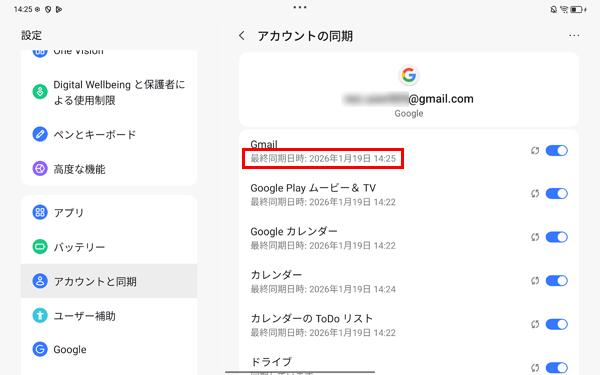Tap the ドライブ row label
This screenshot has width=600, height=375.
click(x=271, y=362)
